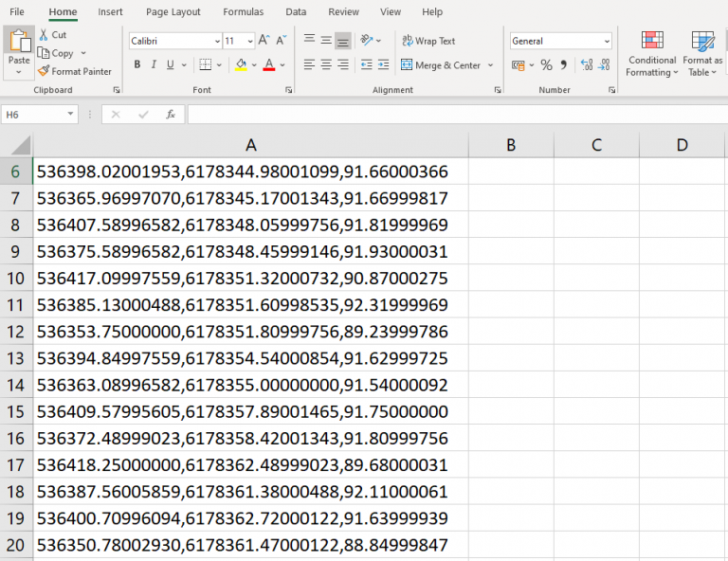Align text right
The height and width of the screenshot is (561, 728).
(343, 64)
